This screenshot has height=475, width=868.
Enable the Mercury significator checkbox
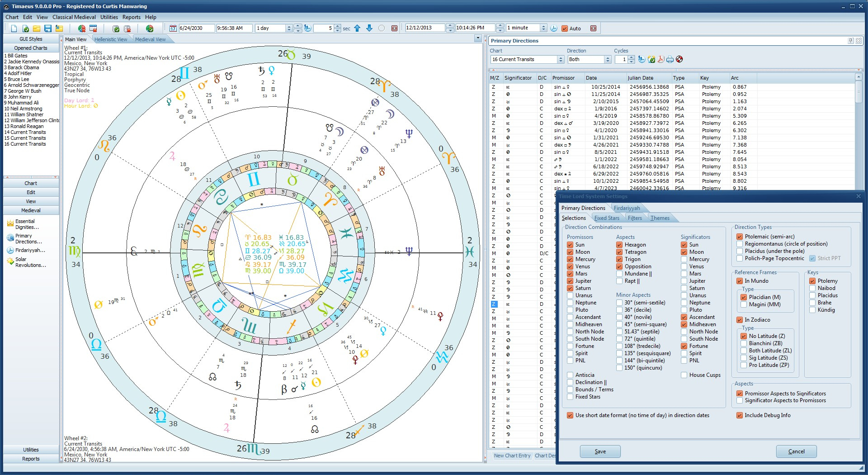[x=684, y=259]
